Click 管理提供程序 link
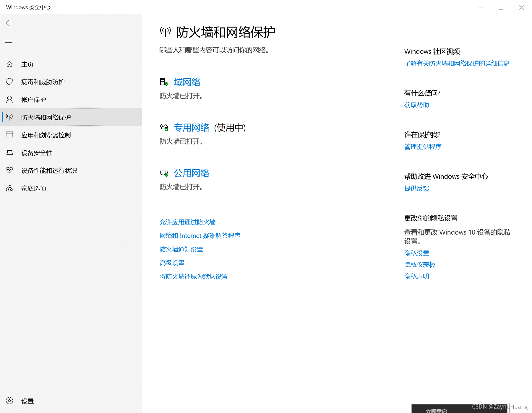This screenshot has width=532, height=413. (x=423, y=147)
